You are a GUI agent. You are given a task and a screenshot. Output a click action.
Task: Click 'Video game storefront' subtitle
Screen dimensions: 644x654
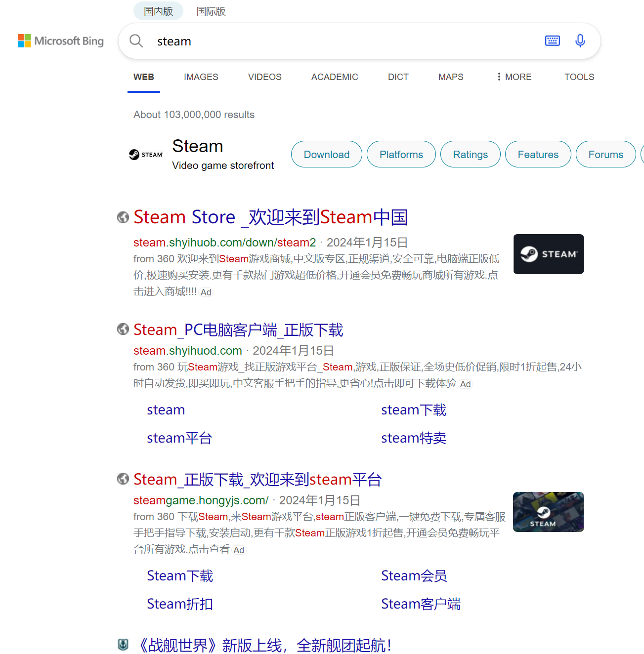[x=223, y=165]
